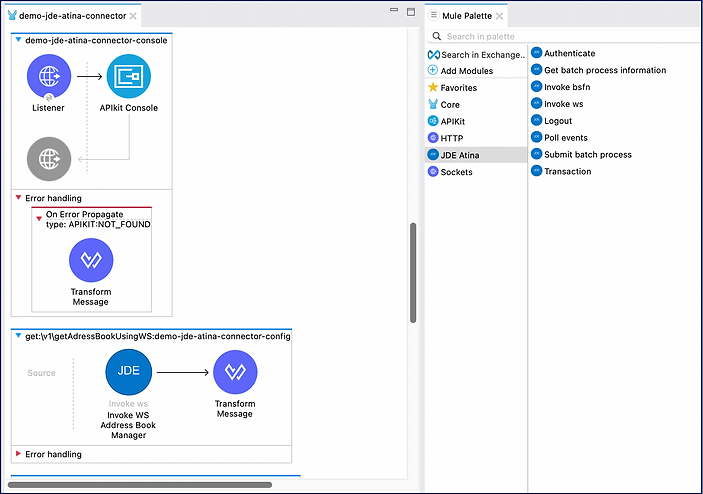This screenshot has height=494, width=703.
Task: Click the Invoke ws operation icon
Action: [537, 104]
